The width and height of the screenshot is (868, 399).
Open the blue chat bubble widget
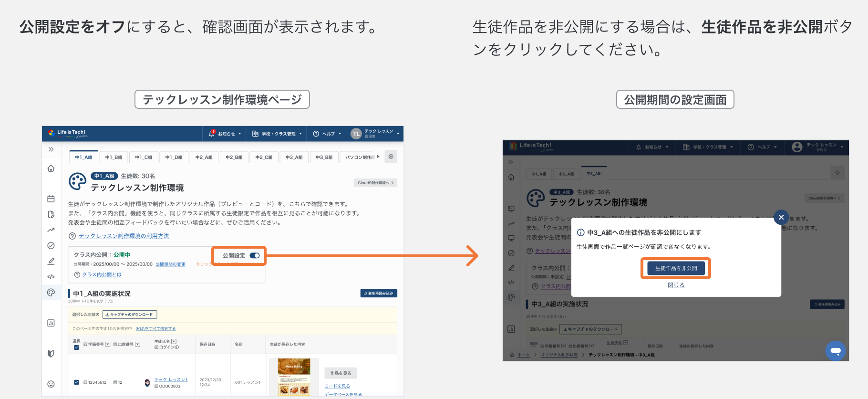coord(836,351)
